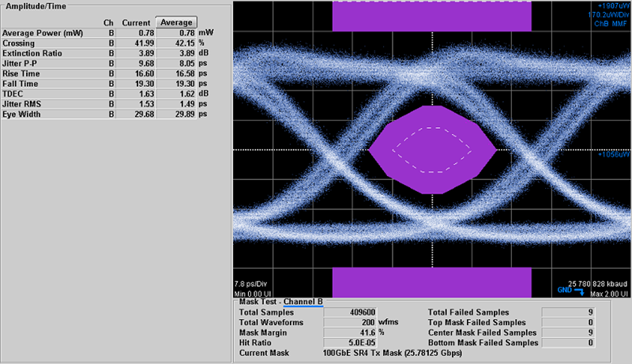Click the Current column header
632x364 pixels.
[x=136, y=22]
